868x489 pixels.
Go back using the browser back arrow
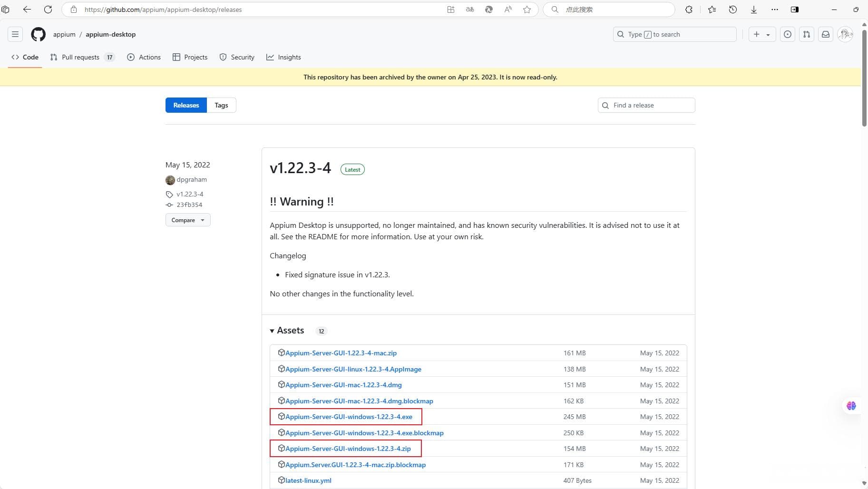click(27, 10)
